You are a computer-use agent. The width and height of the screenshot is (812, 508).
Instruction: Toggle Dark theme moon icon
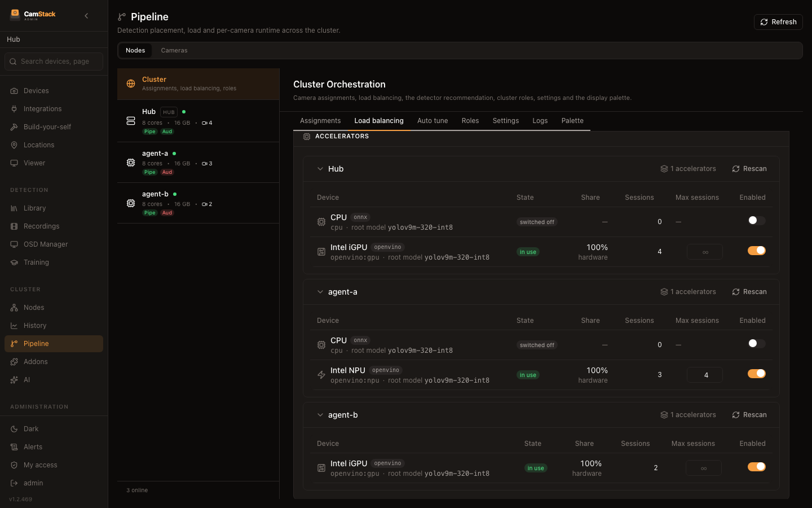click(14, 429)
